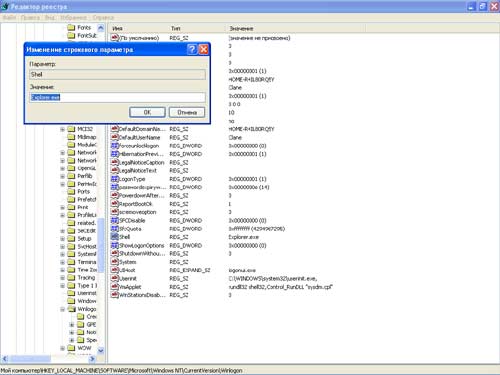Click the folder icon of the MCI32 key
Screen dimensions: 500x375
(71, 129)
